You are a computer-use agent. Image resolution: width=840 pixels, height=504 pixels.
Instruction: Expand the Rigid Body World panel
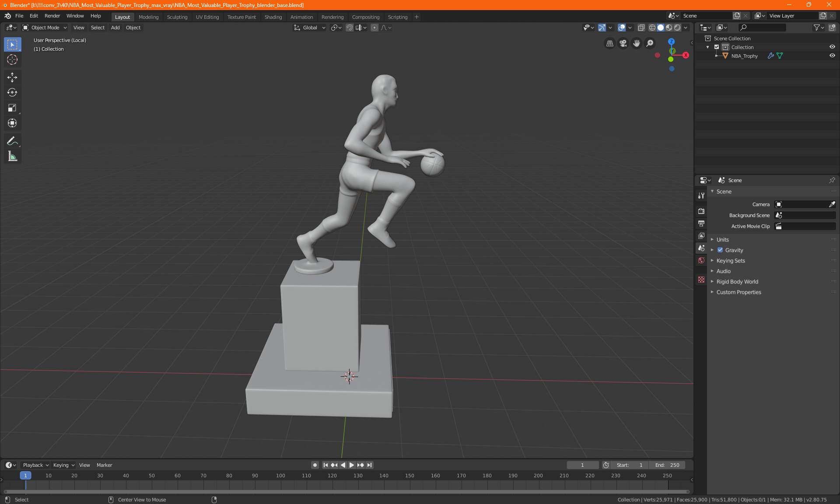[x=737, y=281]
